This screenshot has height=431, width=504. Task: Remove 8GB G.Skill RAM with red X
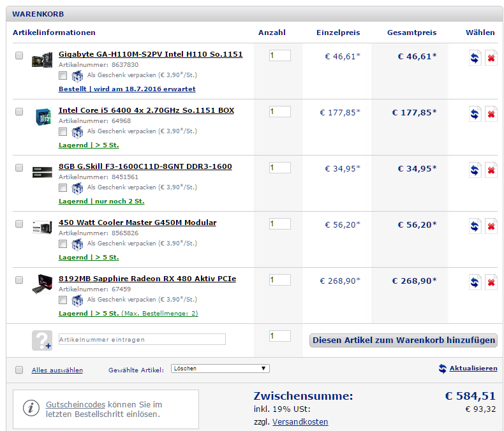[491, 170]
